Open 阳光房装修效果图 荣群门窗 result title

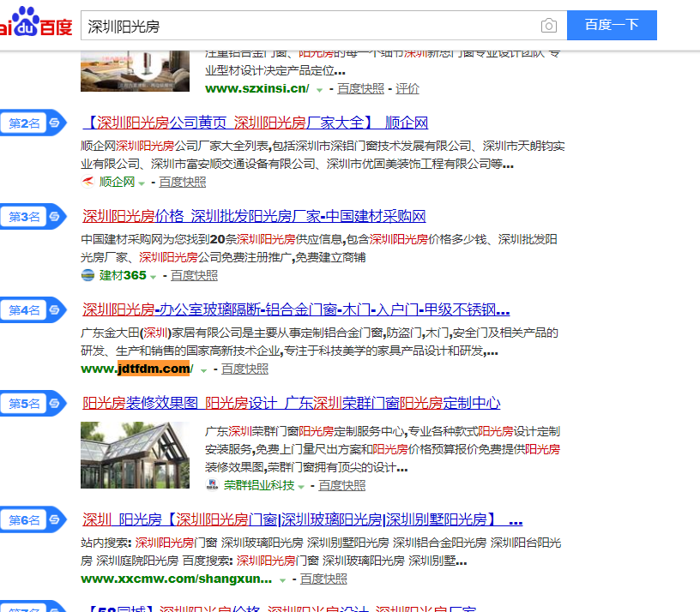pos(292,403)
